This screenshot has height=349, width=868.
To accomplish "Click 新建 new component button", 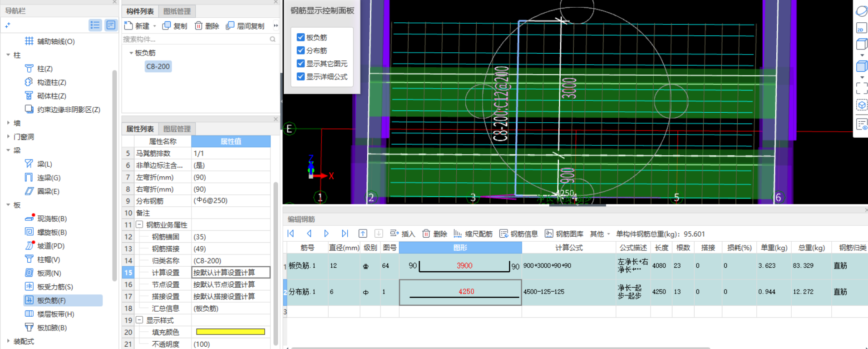I will [137, 26].
